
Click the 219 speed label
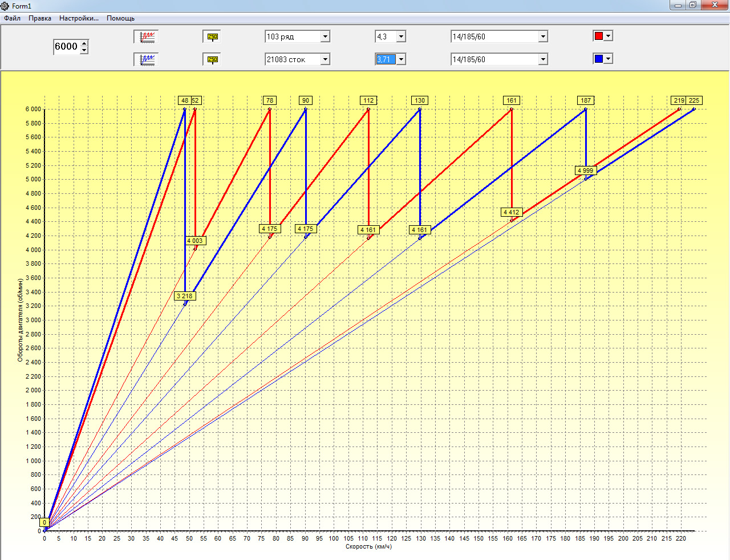coord(679,100)
